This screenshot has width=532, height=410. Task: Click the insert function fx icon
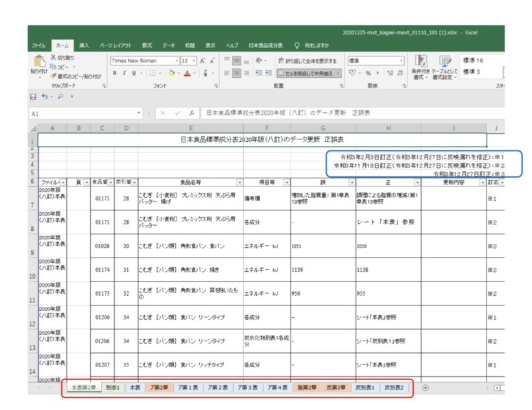[190, 112]
